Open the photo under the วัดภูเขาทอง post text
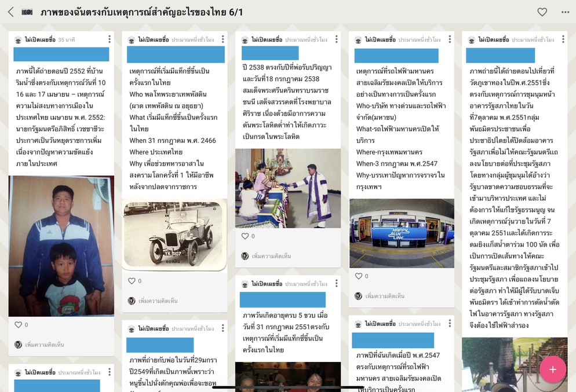The image size is (576, 392). point(515,364)
